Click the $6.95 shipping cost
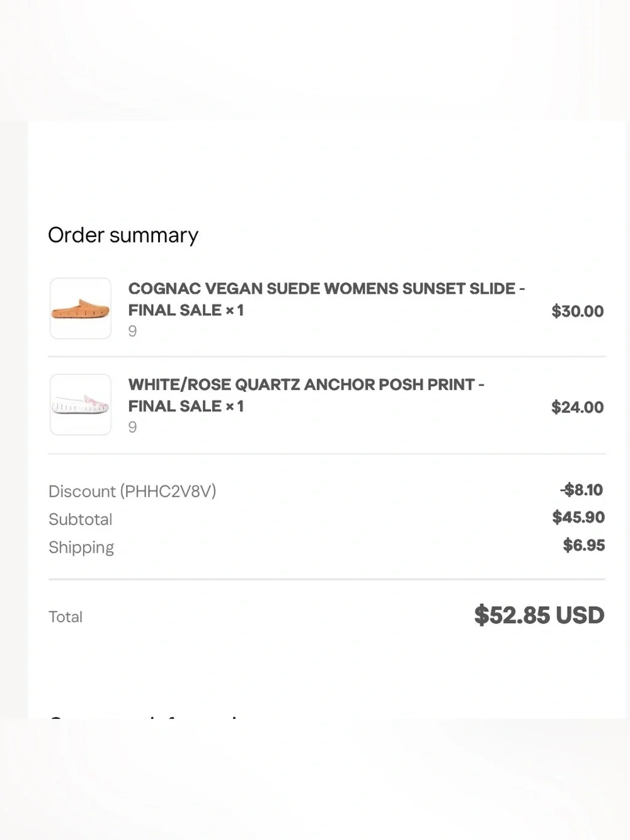This screenshot has width=630, height=840. (x=584, y=545)
